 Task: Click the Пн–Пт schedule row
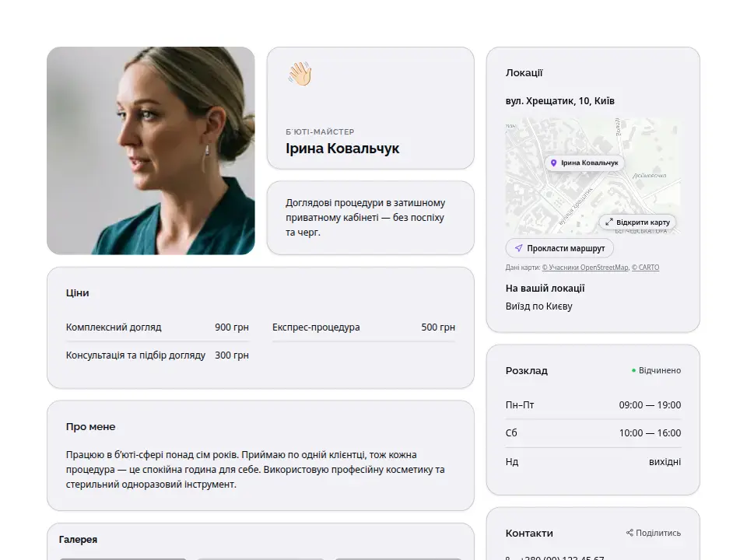(593, 404)
